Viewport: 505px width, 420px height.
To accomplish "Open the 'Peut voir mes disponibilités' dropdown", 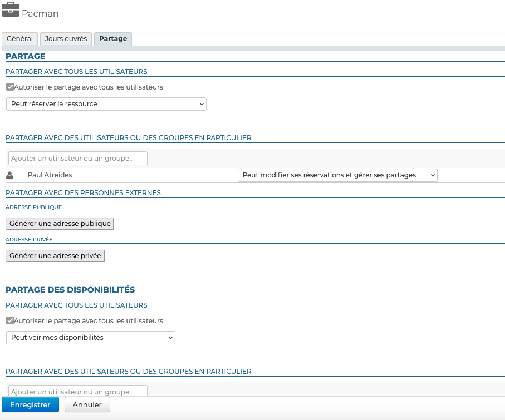I will pos(90,338).
